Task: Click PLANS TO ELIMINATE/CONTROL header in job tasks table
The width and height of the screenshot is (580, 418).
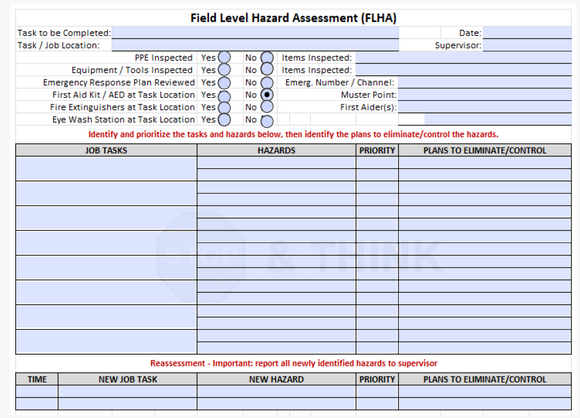Action: 485,150
